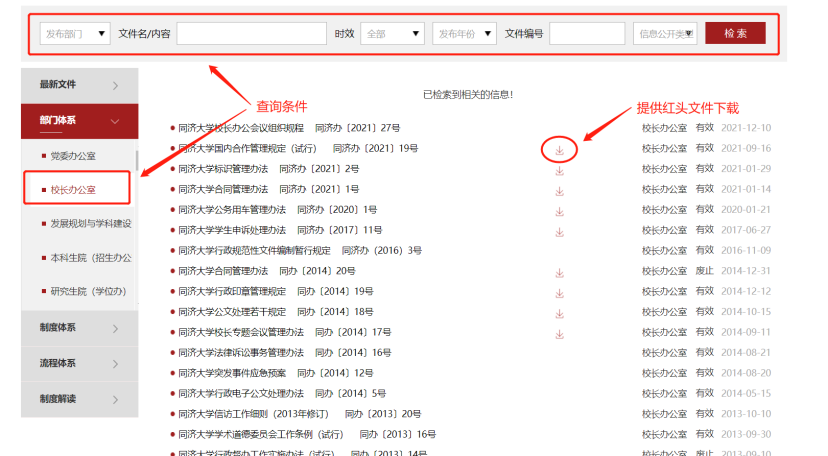This screenshot has height=456, width=828.
Task: Download file for 同济大学公文处理若干规定
Action: click(x=559, y=314)
